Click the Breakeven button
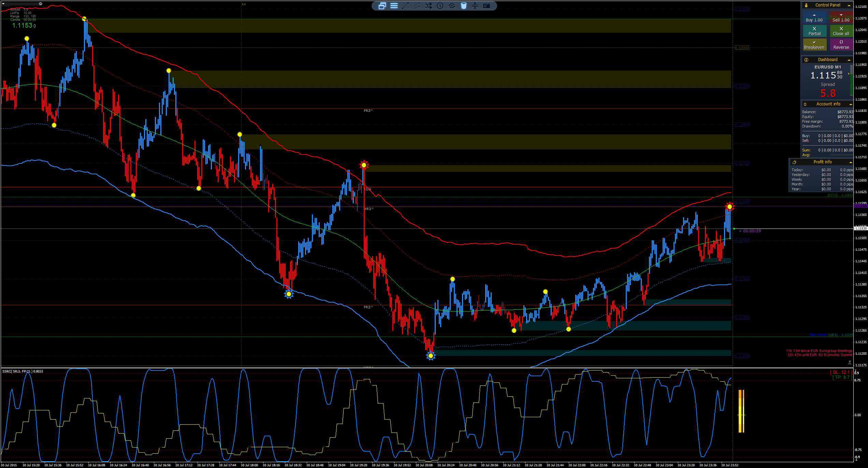Screen dimensions: 868x468 pos(814,45)
